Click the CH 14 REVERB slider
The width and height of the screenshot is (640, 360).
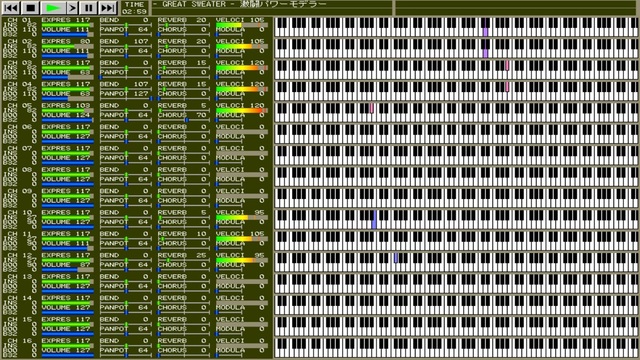(183, 303)
